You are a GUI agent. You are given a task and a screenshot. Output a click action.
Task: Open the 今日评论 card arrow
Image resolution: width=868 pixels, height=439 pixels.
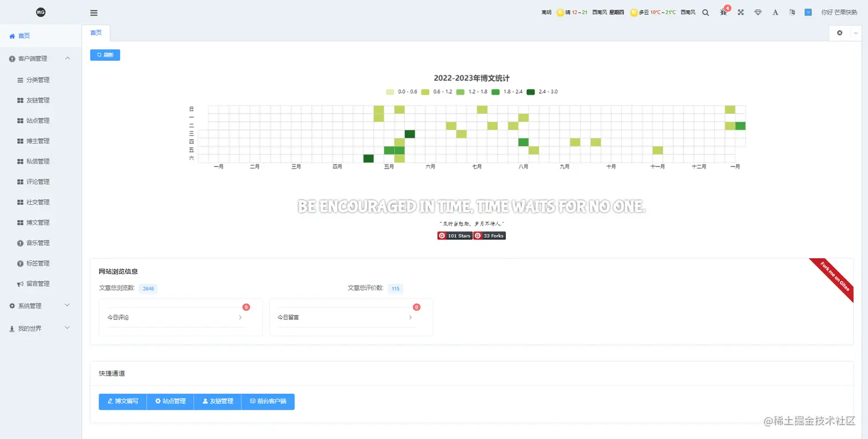coord(240,317)
